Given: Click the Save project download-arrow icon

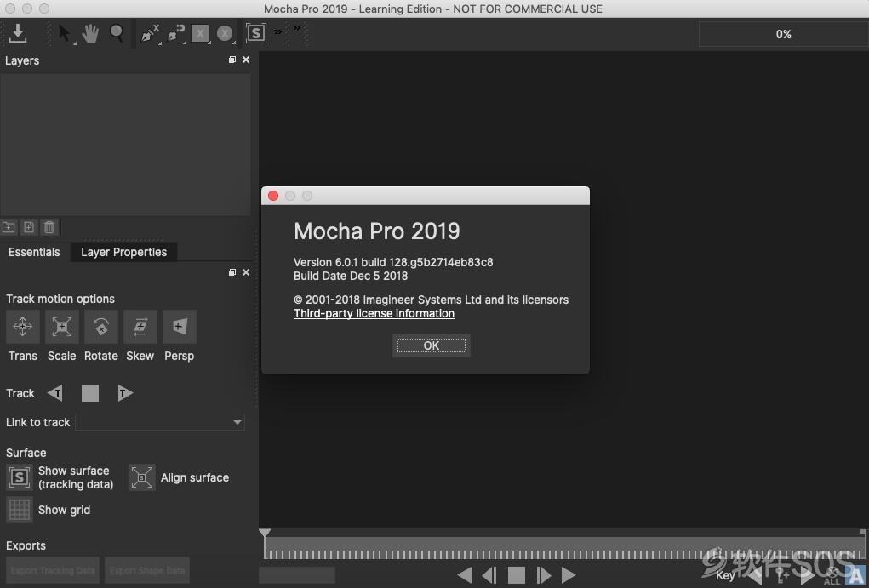Looking at the screenshot, I should click(18, 33).
